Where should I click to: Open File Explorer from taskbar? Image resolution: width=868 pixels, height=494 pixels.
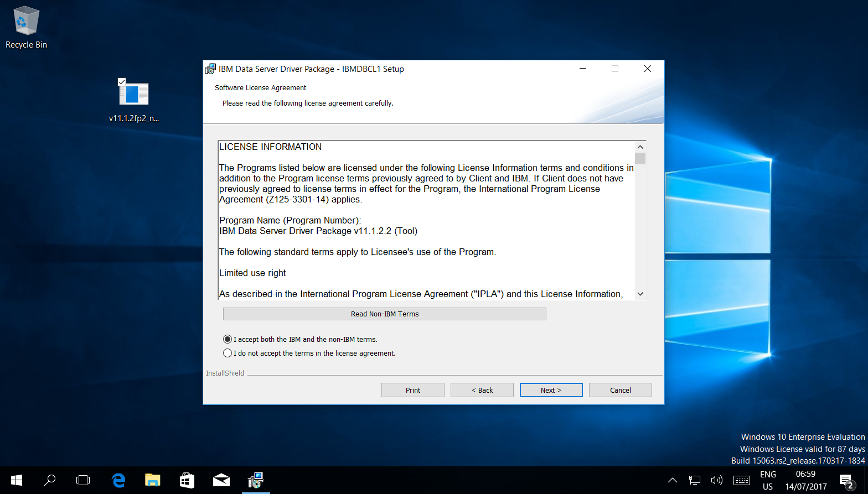point(153,480)
